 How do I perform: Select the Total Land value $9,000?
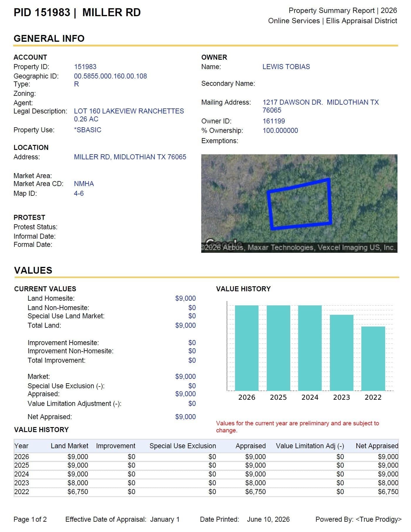185,325
